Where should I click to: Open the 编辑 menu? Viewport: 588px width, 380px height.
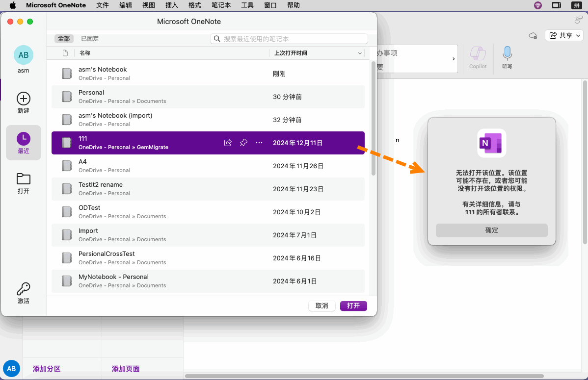tap(126, 5)
